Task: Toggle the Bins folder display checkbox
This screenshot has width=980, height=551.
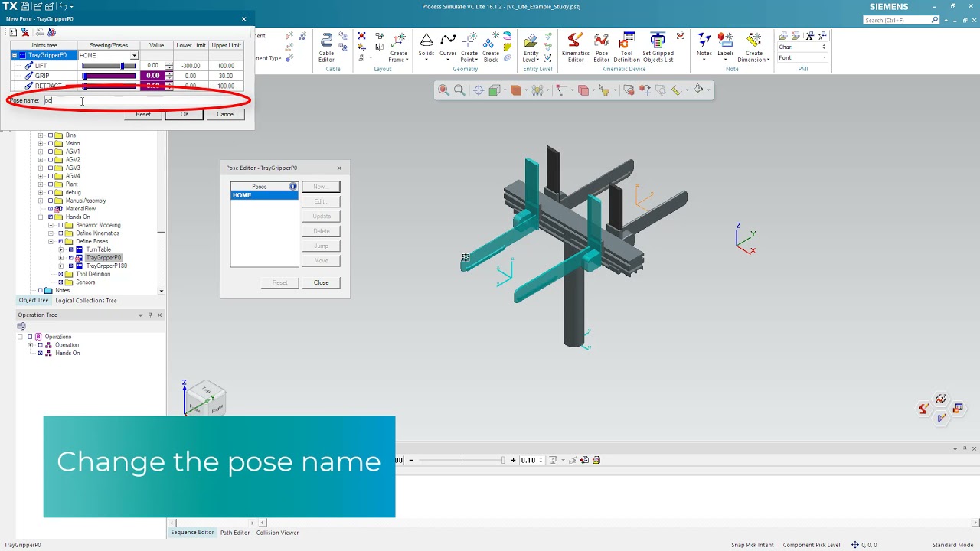Action: click(51, 135)
